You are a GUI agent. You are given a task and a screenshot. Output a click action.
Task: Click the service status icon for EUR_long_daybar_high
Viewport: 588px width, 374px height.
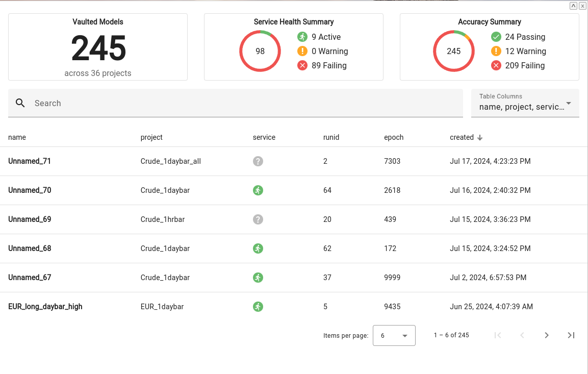pos(258,307)
